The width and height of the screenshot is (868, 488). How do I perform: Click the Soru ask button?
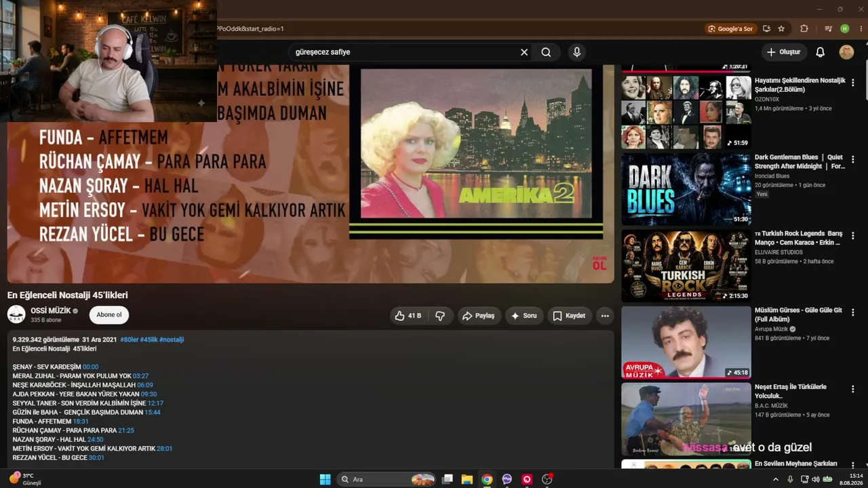tap(524, 316)
